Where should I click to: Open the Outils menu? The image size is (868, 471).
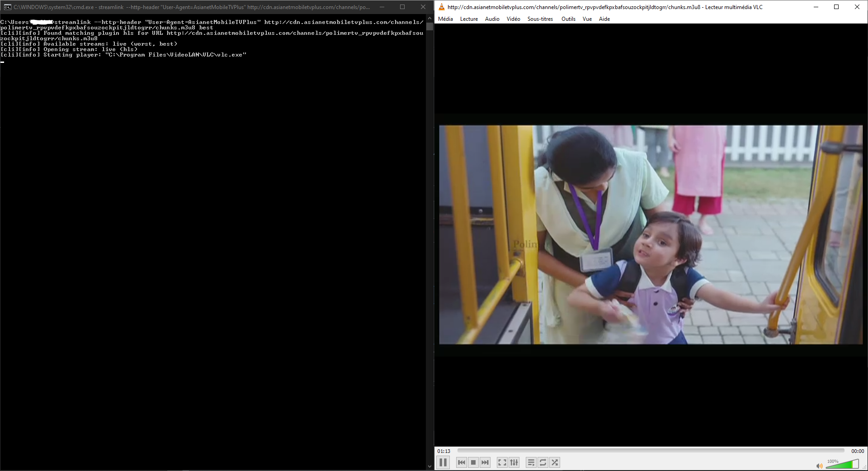click(568, 19)
